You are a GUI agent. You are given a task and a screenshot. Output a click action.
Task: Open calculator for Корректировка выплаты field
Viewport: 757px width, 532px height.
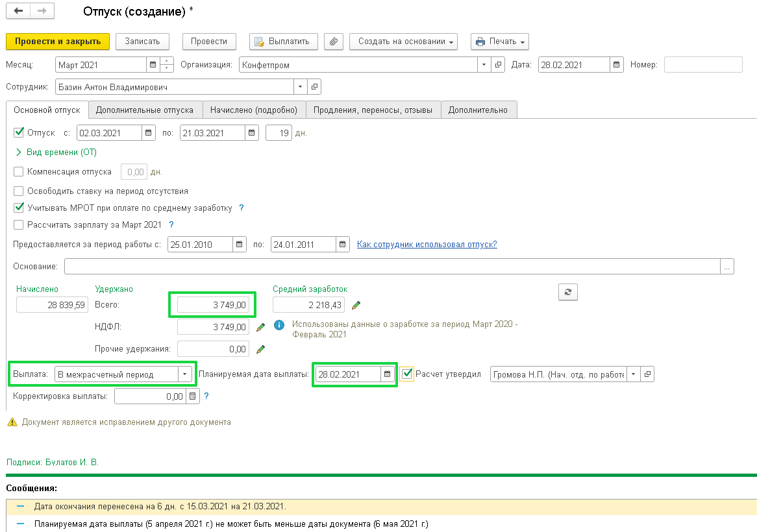(x=192, y=396)
